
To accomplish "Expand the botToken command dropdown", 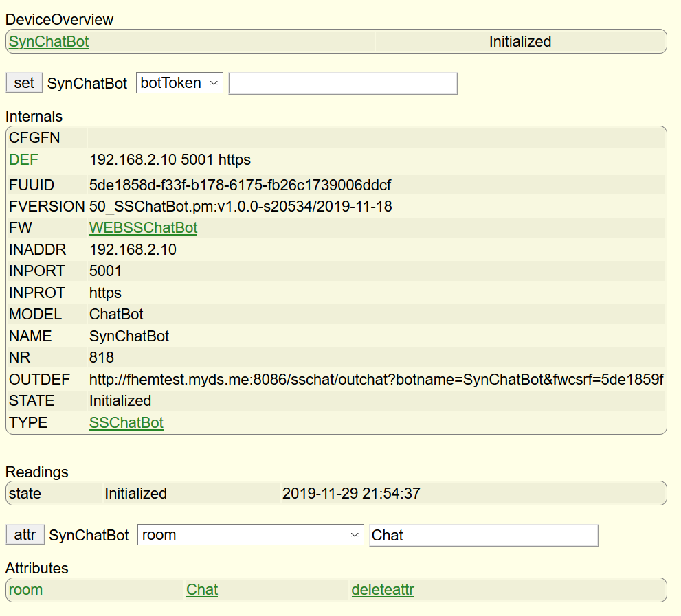I will coord(179,83).
